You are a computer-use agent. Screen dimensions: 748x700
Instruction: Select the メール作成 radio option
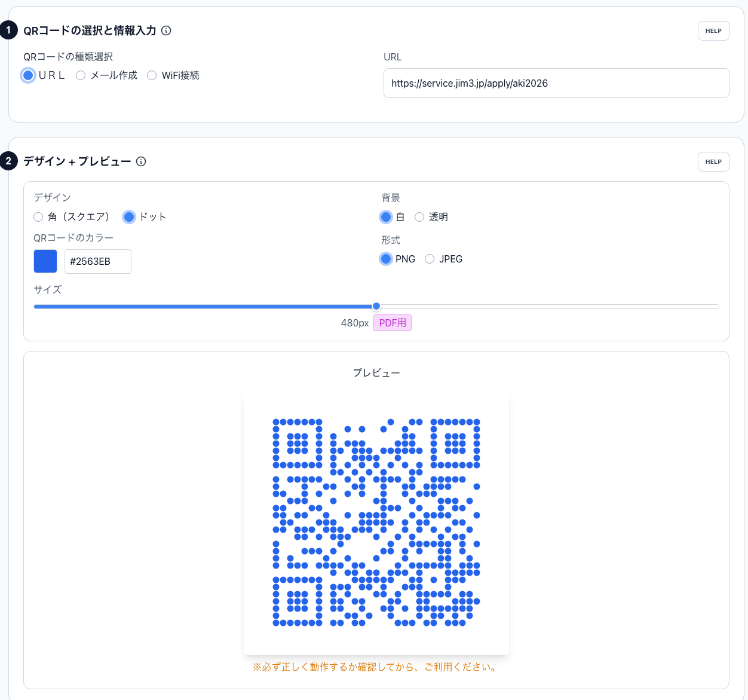point(81,75)
